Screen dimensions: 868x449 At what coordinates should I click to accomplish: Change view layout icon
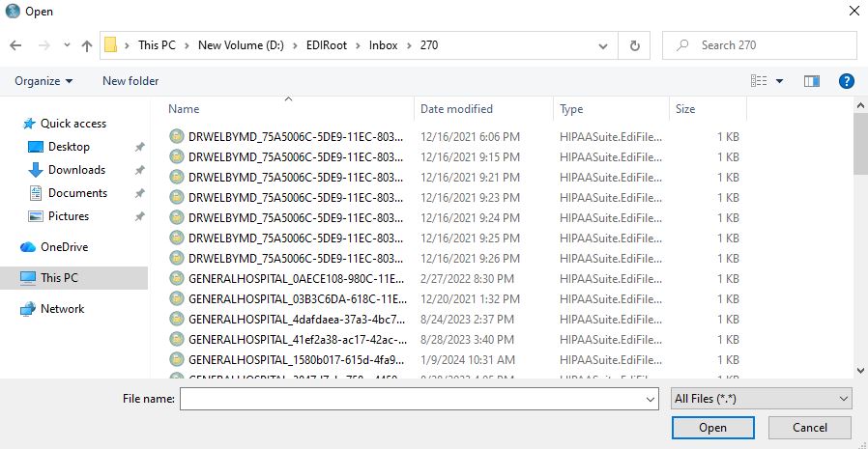click(759, 81)
